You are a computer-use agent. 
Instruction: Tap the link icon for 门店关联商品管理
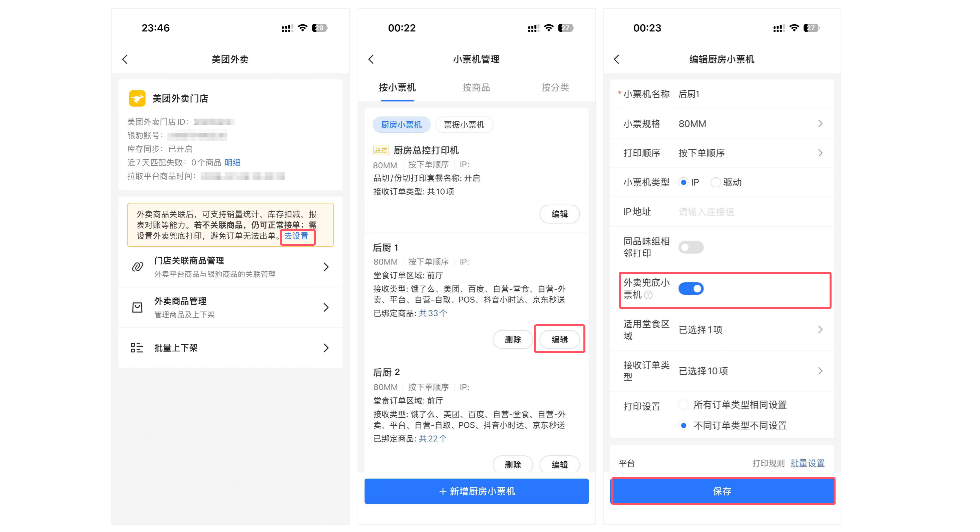[x=137, y=267]
